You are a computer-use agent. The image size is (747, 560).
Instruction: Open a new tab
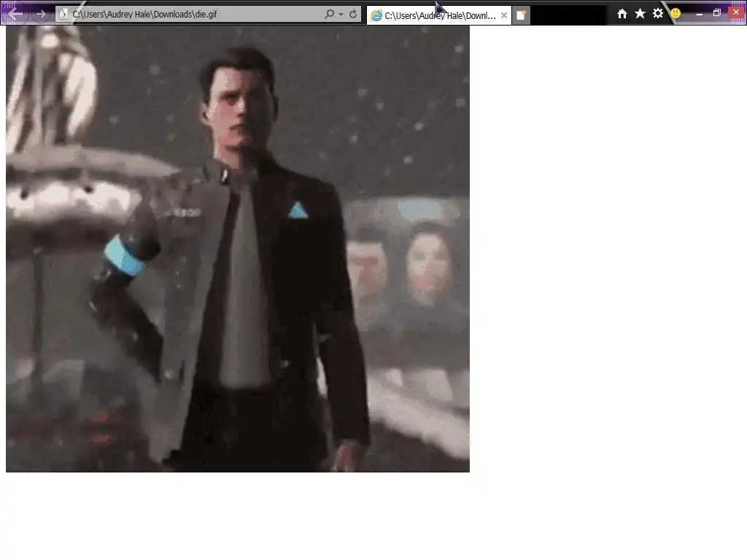[x=521, y=15]
